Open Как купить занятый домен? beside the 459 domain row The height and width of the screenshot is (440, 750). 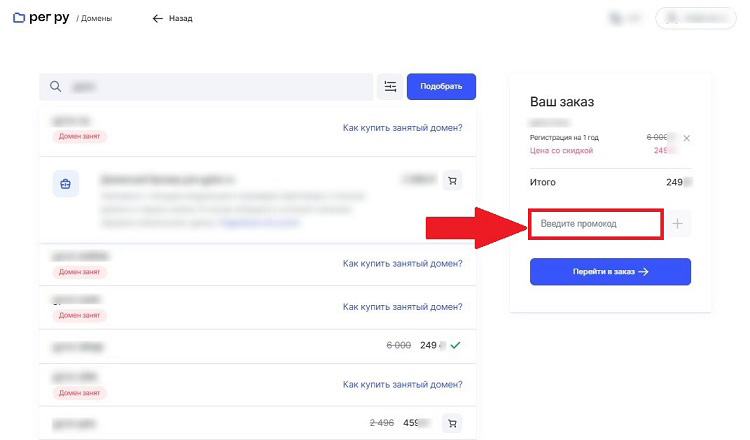[402, 383]
